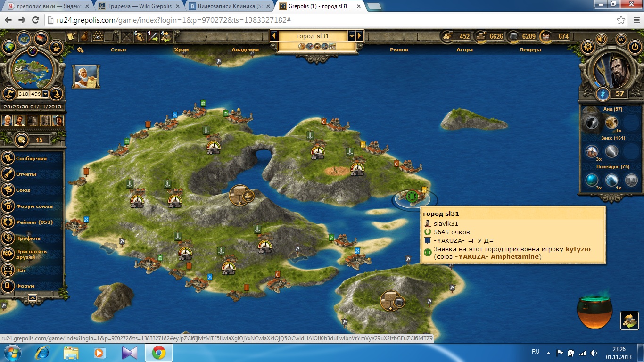Screen dimensions: 644x362
Task: Click the flag bookmark icon by coordinates
Action: 8,94
